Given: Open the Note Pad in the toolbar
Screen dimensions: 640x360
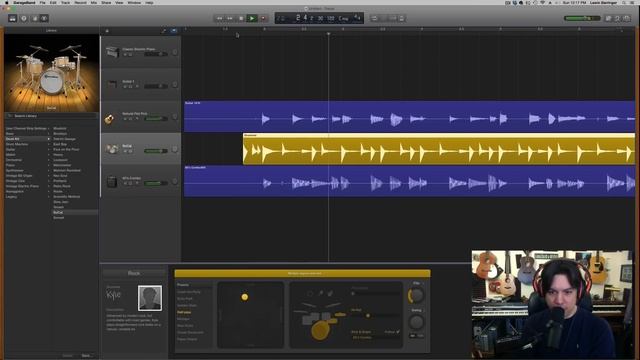Looking at the screenshot, I should click(x=609, y=18).
